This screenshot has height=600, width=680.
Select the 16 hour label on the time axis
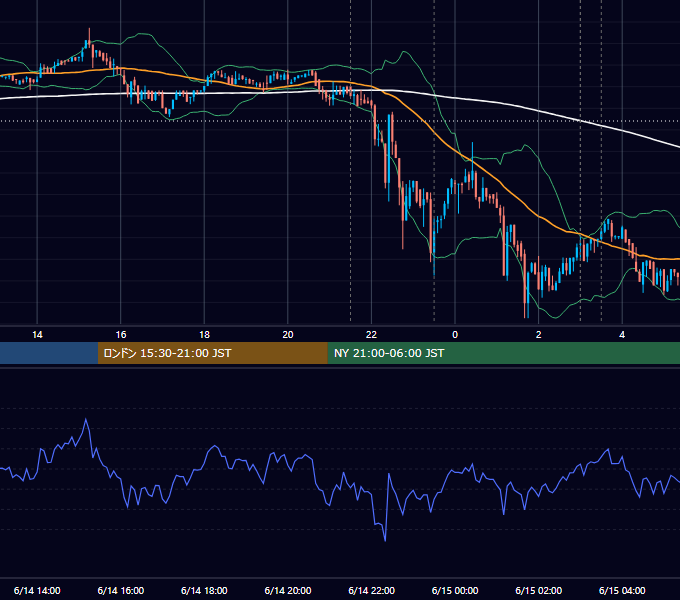coord(121,335)
